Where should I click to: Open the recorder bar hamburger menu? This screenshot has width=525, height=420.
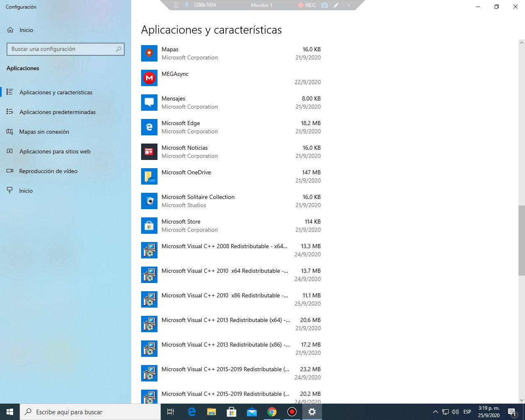point(176,5)
